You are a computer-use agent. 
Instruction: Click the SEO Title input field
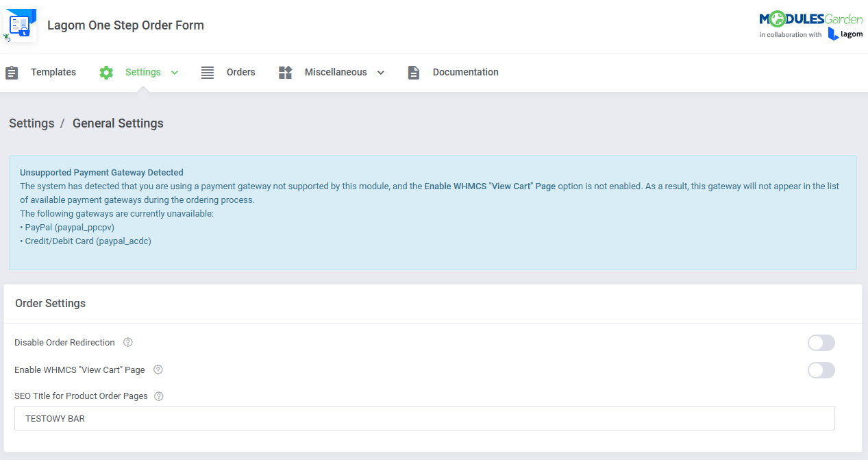tap(425, 418)
